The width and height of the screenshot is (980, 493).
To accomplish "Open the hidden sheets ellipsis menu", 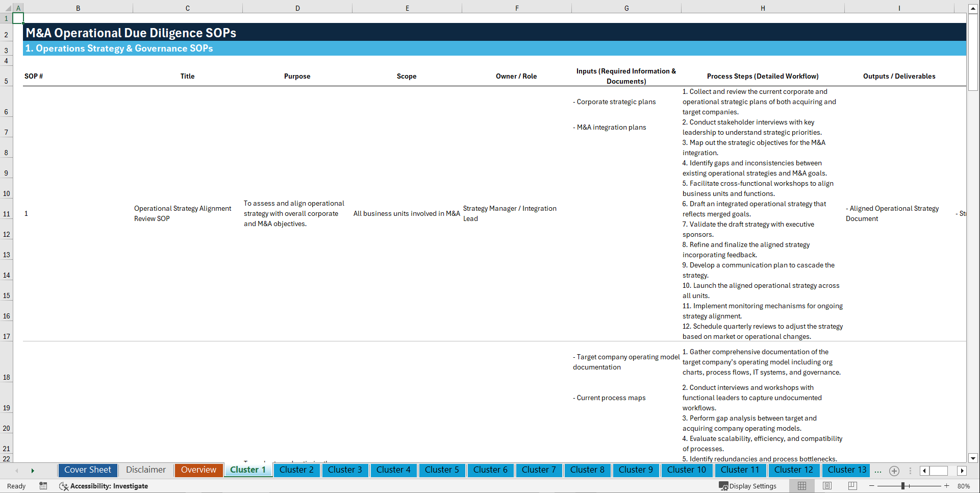I will 878,471.
